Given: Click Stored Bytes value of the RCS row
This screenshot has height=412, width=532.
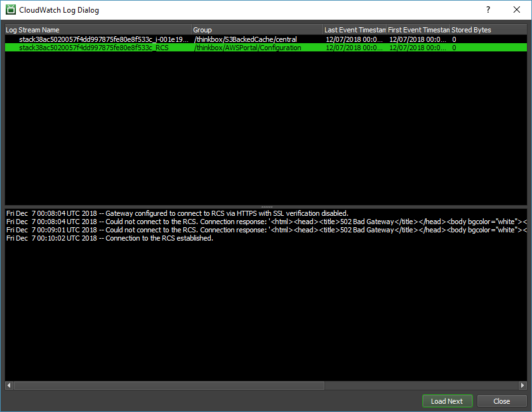Looking at the screenshot, I should tap(454, 48).
